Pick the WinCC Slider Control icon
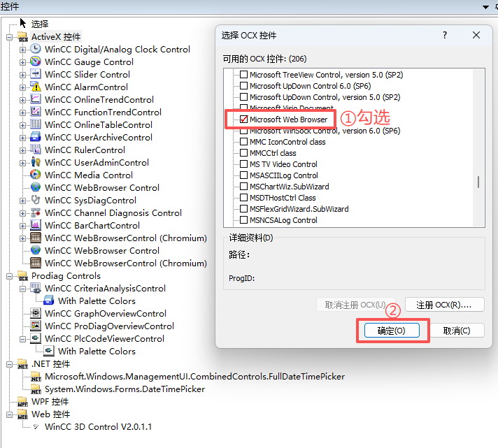 [35, 74]
